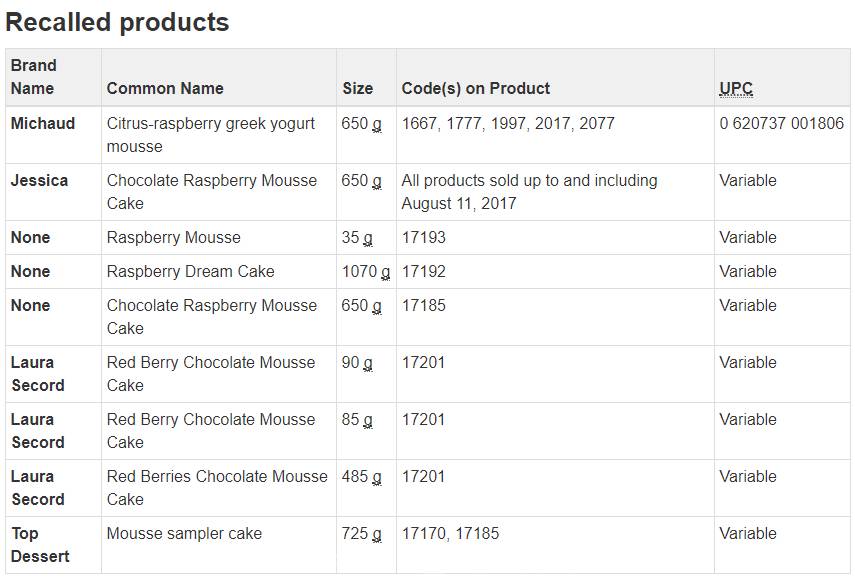855x584 pixels.
Task: Select product code 17192
Action: coord(424,271)
